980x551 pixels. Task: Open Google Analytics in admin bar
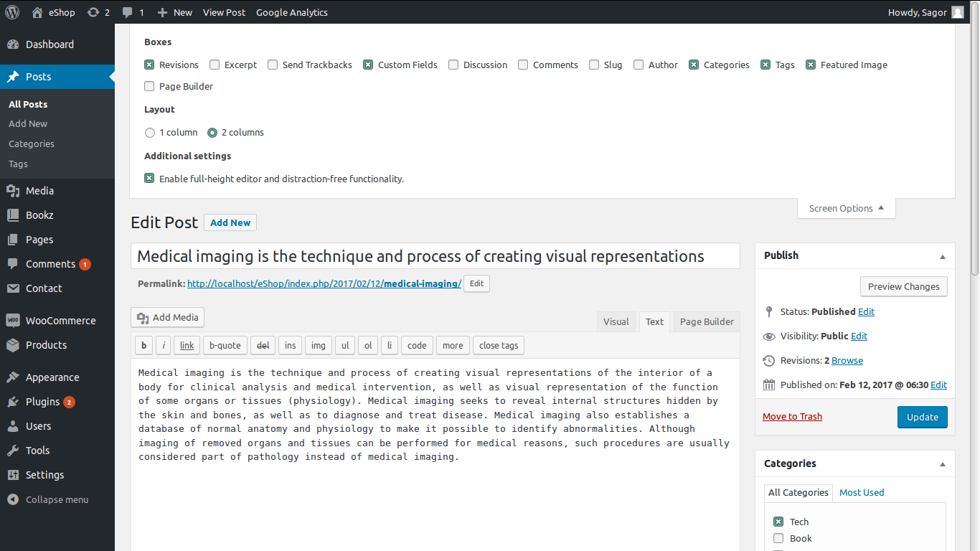point(292,12)
